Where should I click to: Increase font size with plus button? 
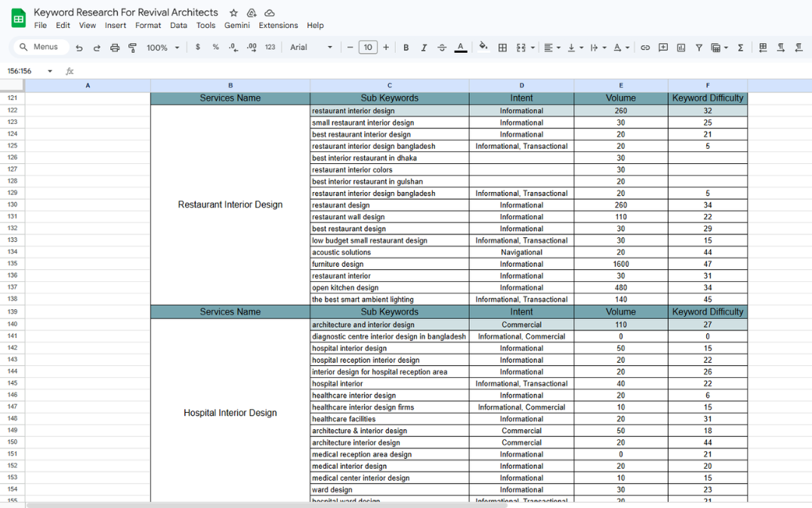point(386,48)
